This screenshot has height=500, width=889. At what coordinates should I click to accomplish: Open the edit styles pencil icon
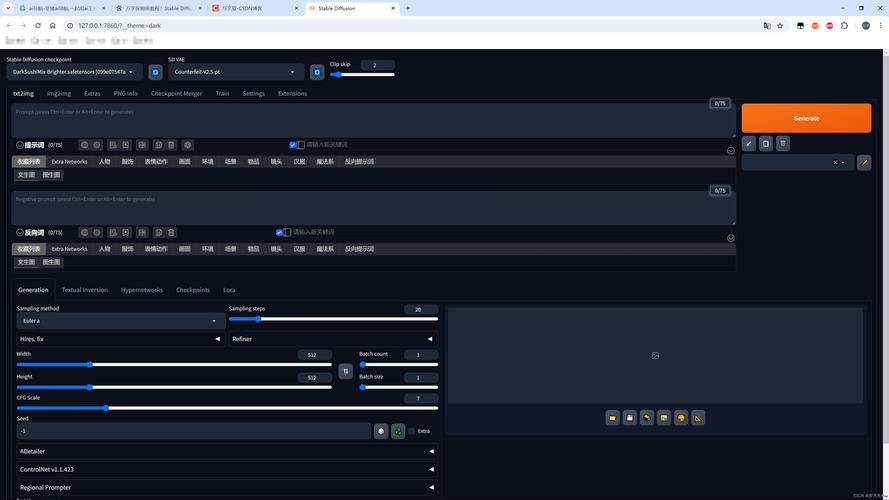(864, 162)
